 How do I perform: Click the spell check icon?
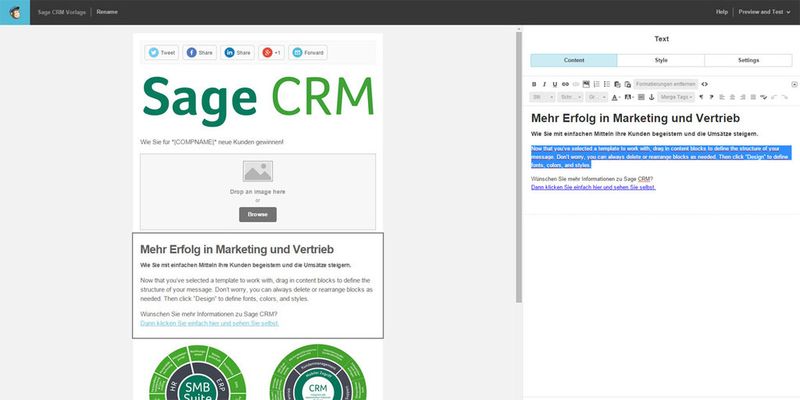[764, 97]
